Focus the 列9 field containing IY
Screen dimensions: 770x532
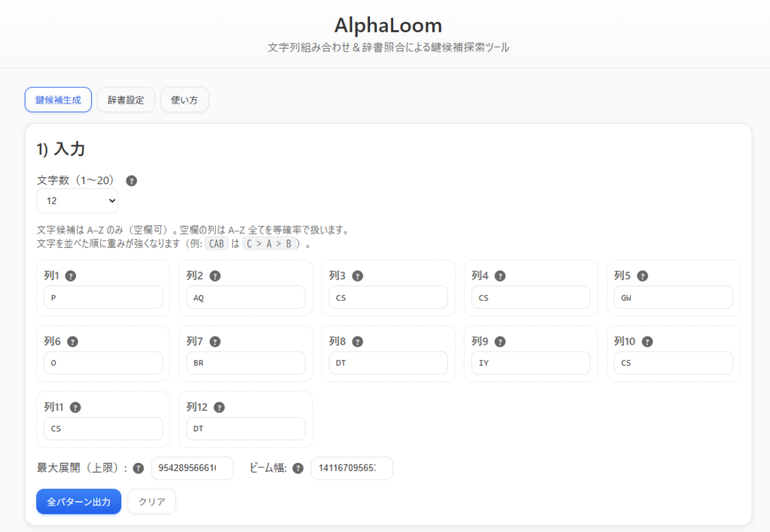click(531, 364)
